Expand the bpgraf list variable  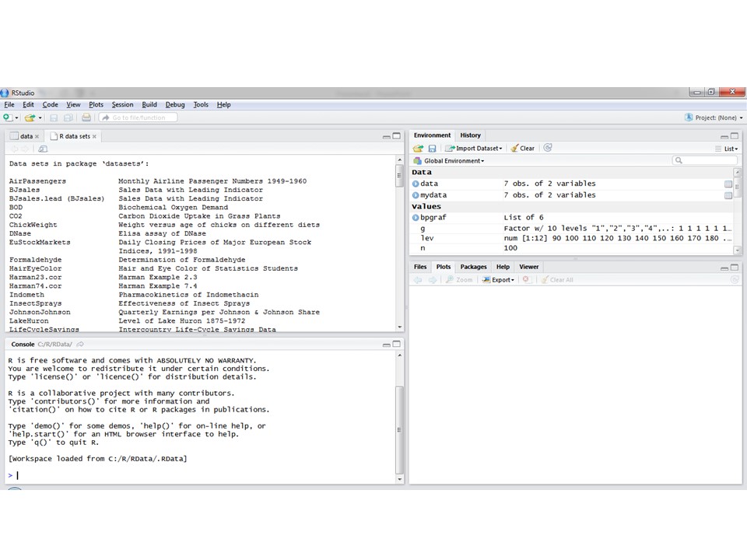pyautogui.click(x=416, y=218)
